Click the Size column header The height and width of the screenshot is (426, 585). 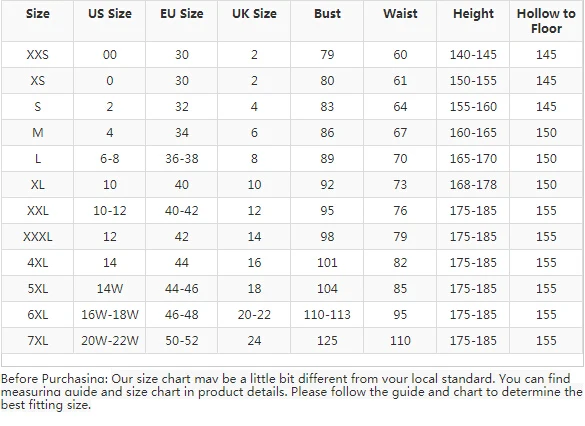click(38, 14)
